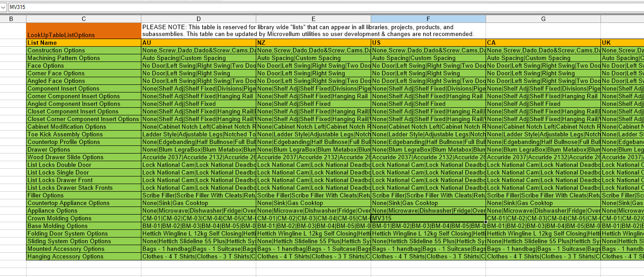Select AU column Filler Options Scribe Filler cell

pos(198,195)
